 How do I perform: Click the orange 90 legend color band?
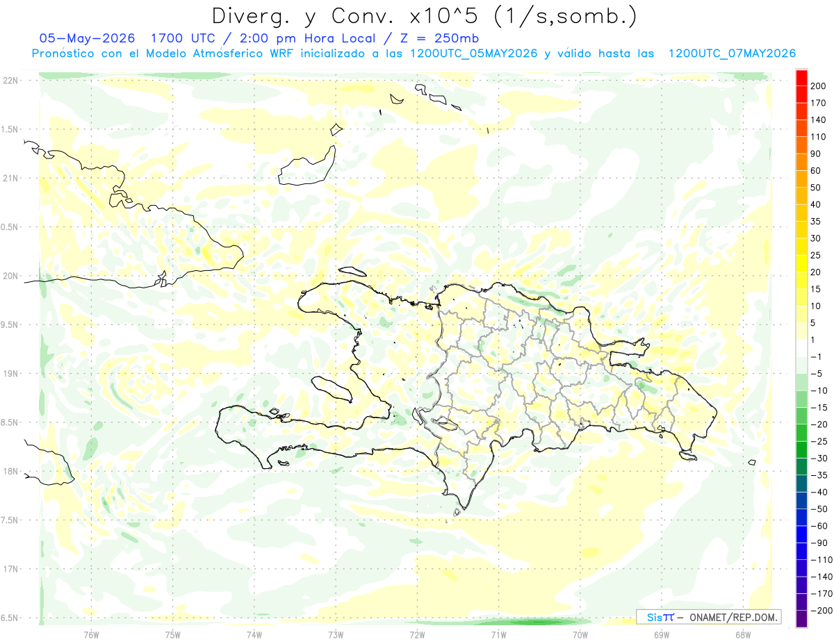pyautogui.click(x=801, y=145)
